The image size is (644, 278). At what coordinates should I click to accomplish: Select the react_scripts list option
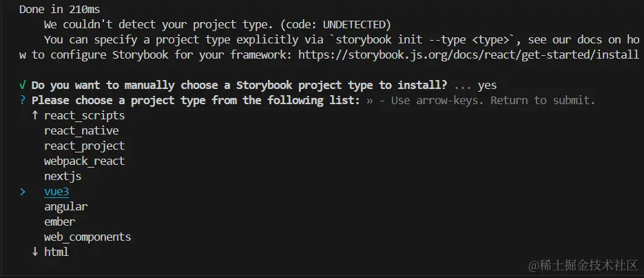[84, 116]
